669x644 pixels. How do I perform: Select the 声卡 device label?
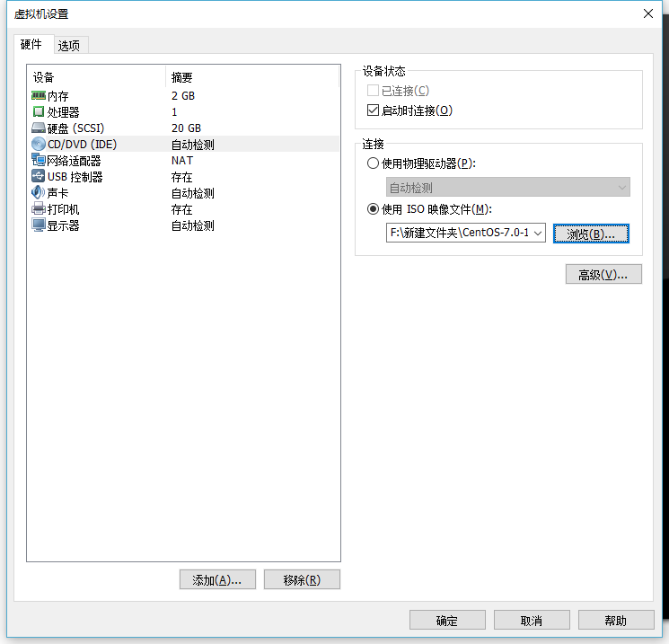(58, 193)
